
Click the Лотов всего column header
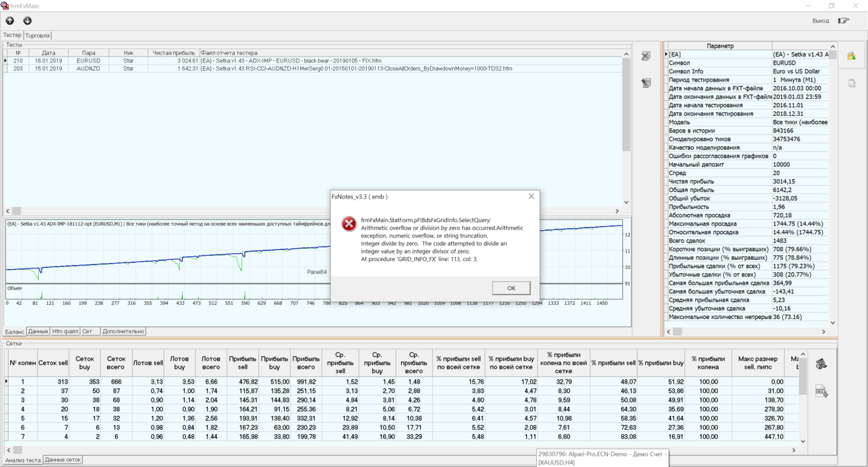[x=211, y=363]
